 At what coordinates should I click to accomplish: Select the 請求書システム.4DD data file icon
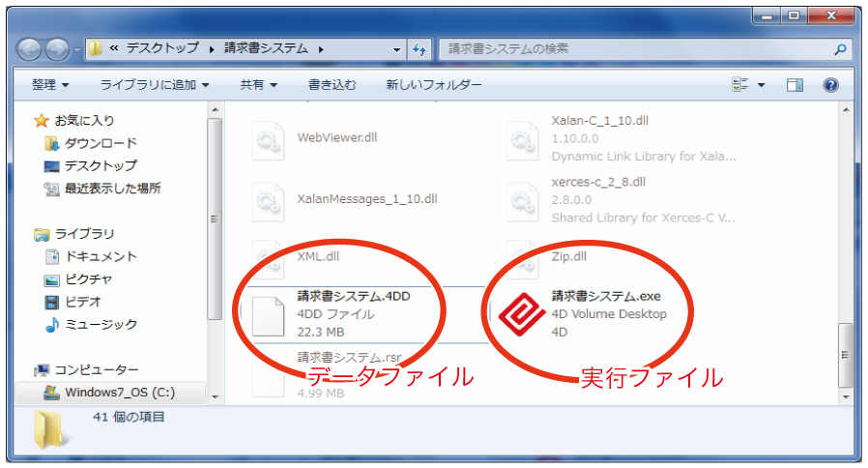click(x=269, y=316)
